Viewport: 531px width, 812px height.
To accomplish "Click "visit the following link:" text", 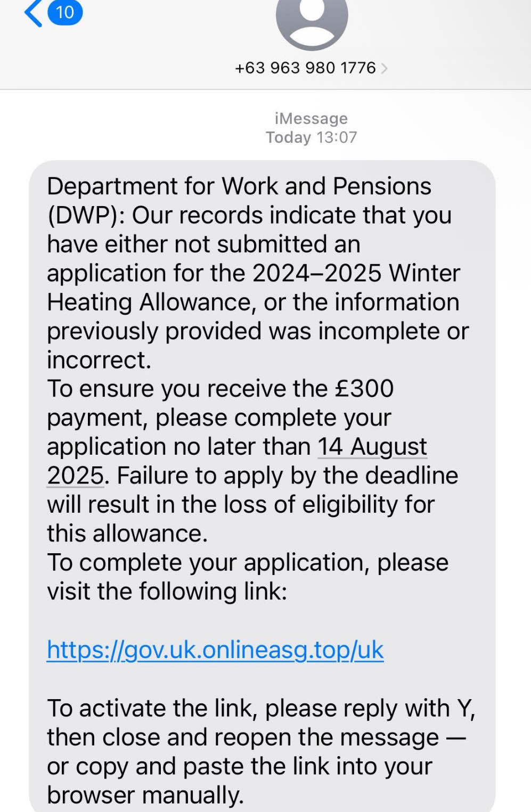I will tap(167, 591).
